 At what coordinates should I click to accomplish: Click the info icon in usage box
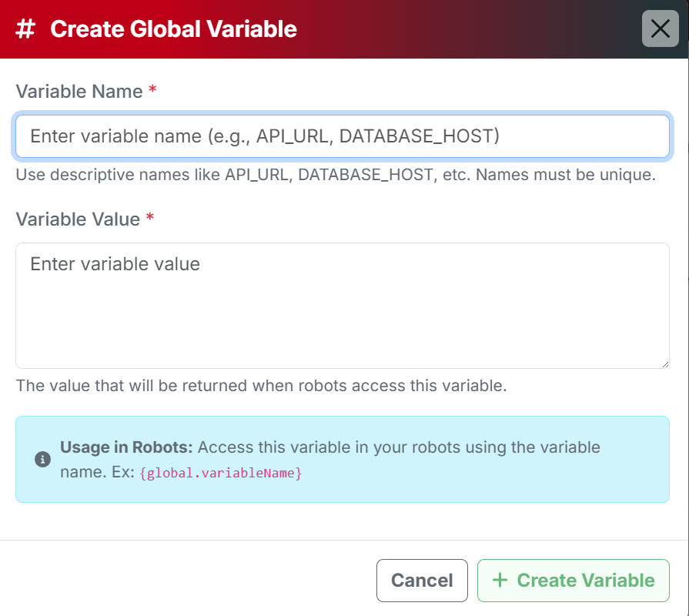43,460
